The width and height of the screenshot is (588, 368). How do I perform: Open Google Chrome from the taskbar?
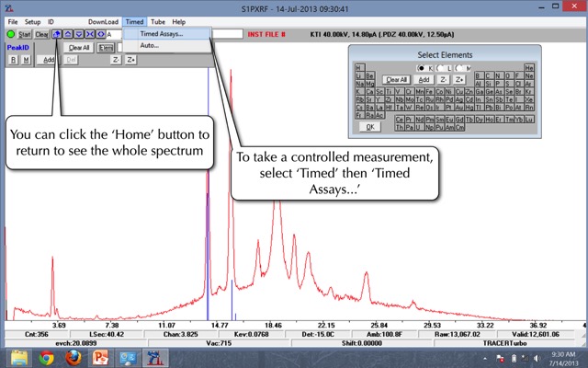click(47, 358)
